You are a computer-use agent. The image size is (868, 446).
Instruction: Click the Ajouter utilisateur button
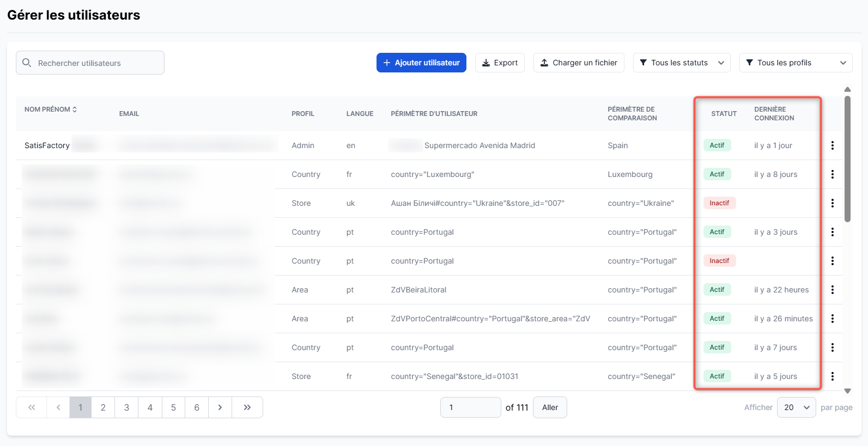pyautogui.click(x=421, y=63)
